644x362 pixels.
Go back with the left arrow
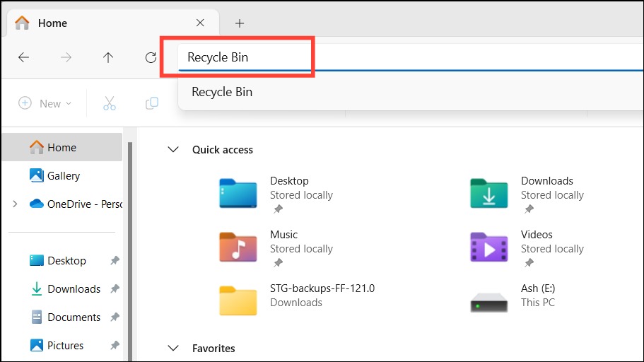point(24,57)
